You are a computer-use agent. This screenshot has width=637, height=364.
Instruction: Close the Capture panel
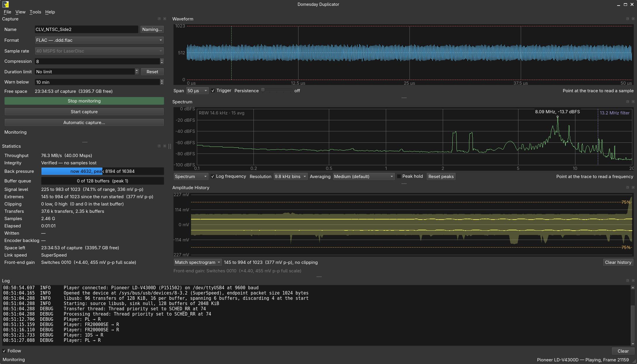tap(165, 19)
